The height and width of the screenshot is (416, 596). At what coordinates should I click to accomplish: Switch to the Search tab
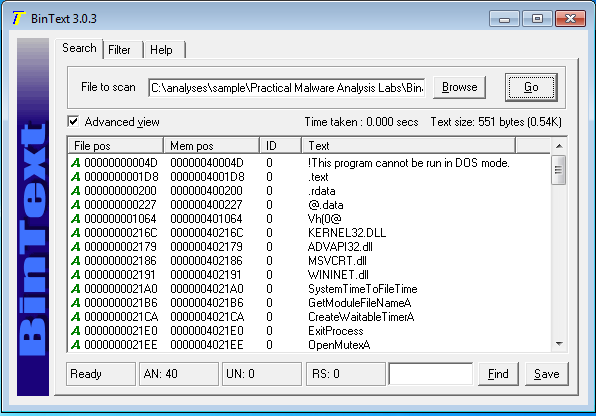coord(79,48)
